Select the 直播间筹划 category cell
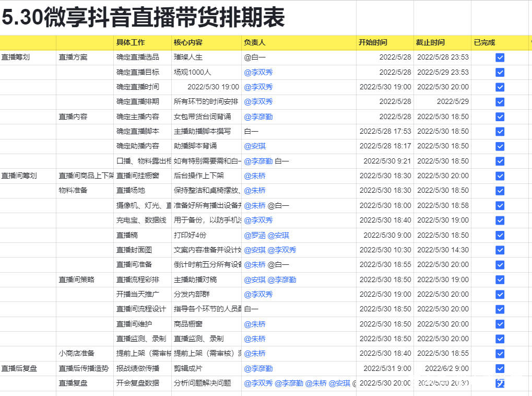 pyautogui.click(x=28, y=176)
